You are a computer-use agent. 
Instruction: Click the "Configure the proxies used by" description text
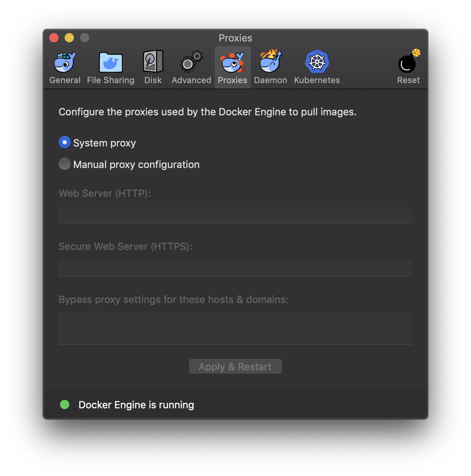pos(207,112)
